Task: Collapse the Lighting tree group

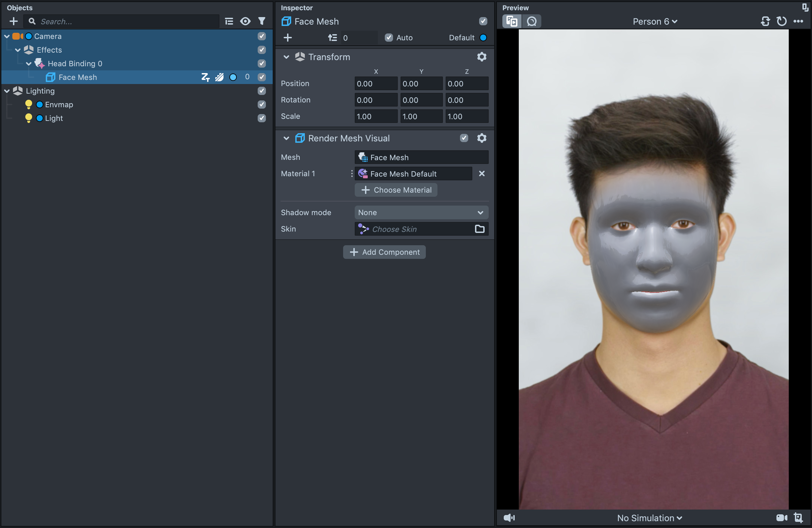Action: (7, 91)
